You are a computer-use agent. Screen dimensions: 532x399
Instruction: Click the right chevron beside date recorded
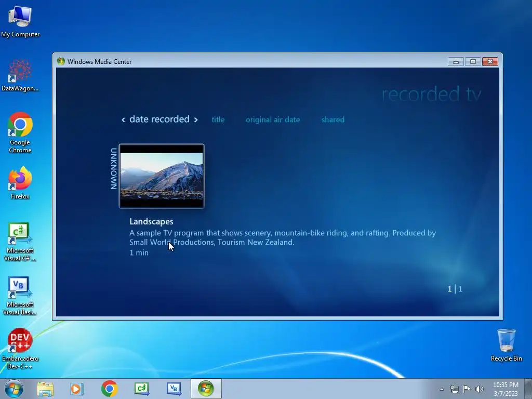[x=196, y=119]
